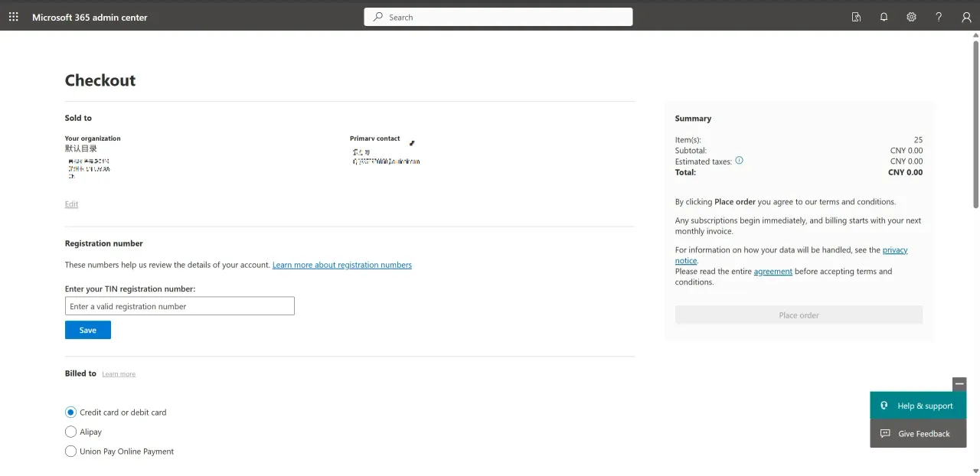The height and width of the screenshot is (476, 980).
Task: Select Union Pay Online Payment option
Action: click(x=71, y=452)
